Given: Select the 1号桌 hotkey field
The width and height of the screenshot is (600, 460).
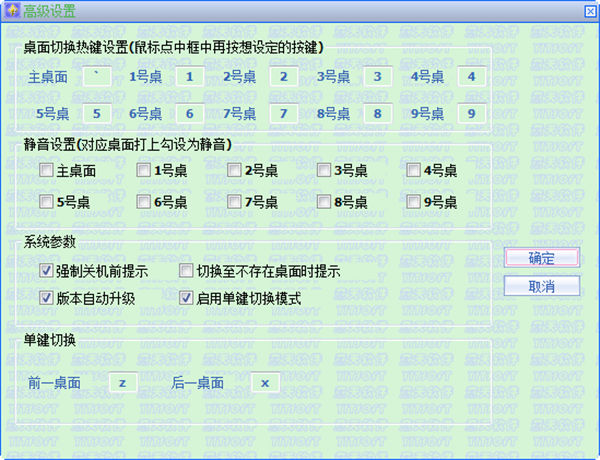Looking at the screenshot, I should (x=190, y=77).
